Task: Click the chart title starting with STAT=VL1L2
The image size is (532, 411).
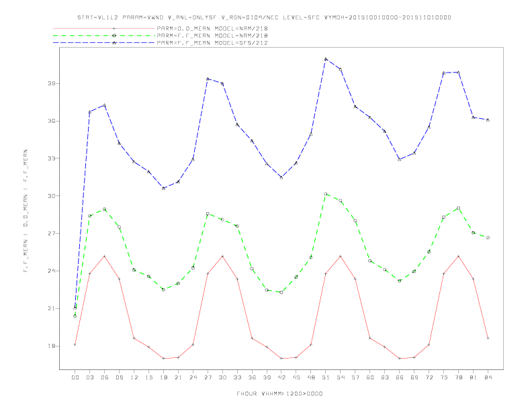Action: click(x=264, y=17)
